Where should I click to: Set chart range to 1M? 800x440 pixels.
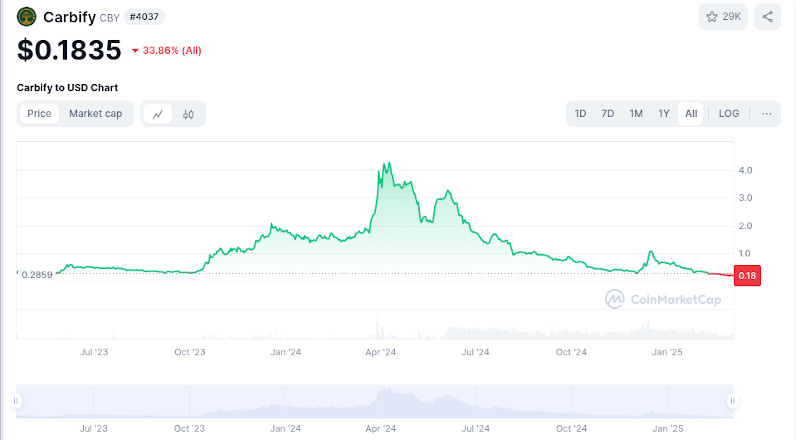point(636,113)
